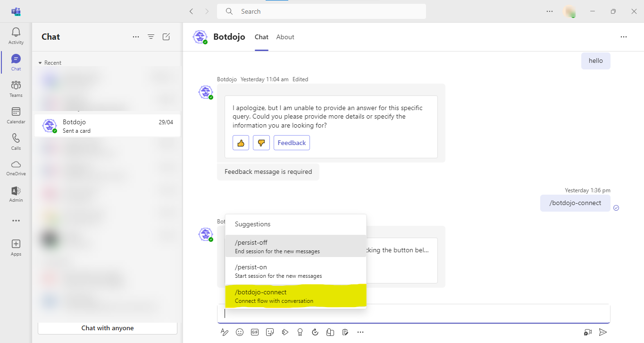Open the chat list filter

pos(151,37)
